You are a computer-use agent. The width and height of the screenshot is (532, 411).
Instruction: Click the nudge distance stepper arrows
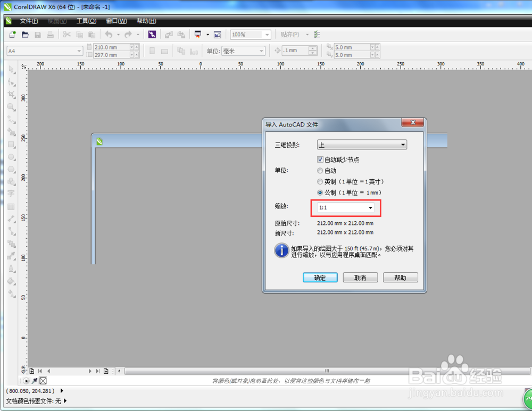coord(313,51)
